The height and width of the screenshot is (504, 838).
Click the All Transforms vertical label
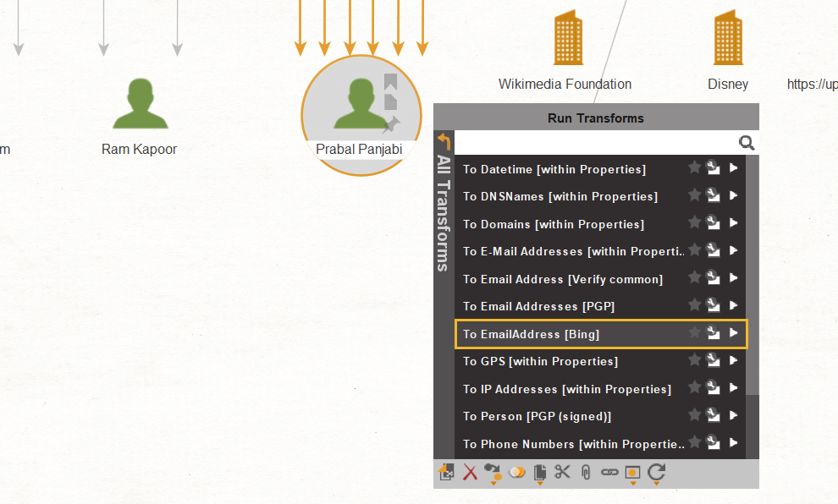coord(444,213)
